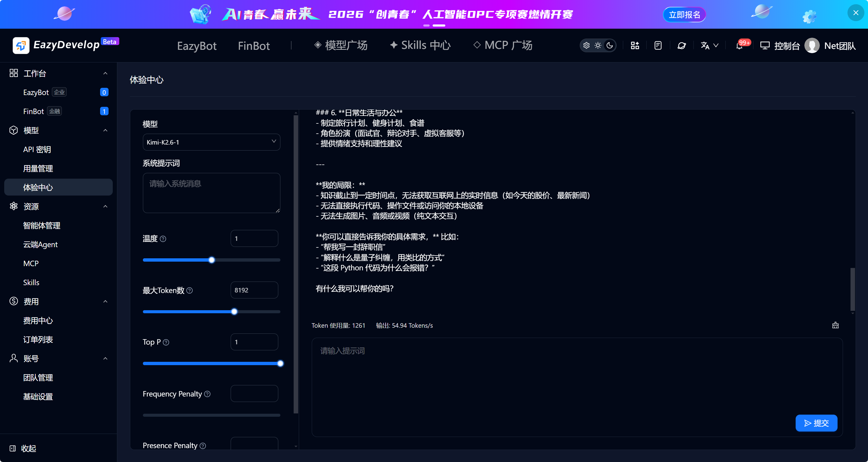
Task: Click the 费用 dollar circle icon
Action: click(14, 301)
